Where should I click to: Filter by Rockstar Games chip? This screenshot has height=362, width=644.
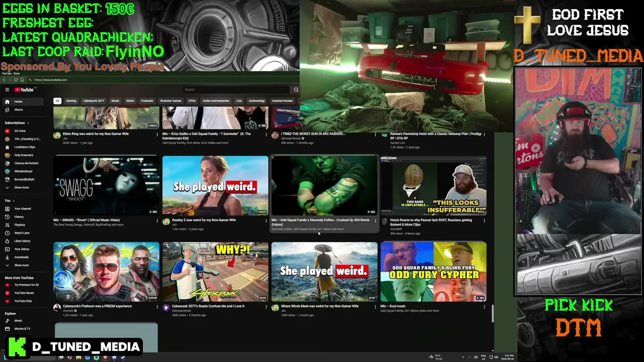pyautogui.click(x=171, y=101)
